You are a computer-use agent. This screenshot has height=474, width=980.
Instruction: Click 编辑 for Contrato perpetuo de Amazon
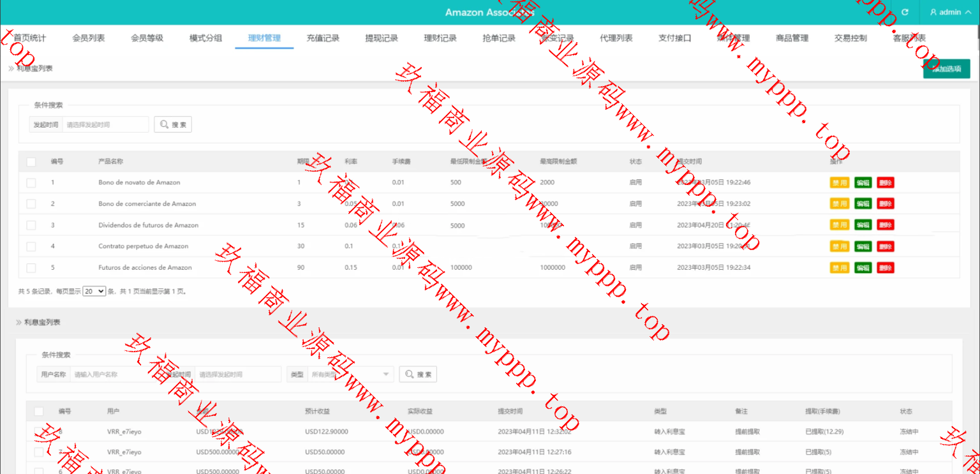[x=863, y=246]
